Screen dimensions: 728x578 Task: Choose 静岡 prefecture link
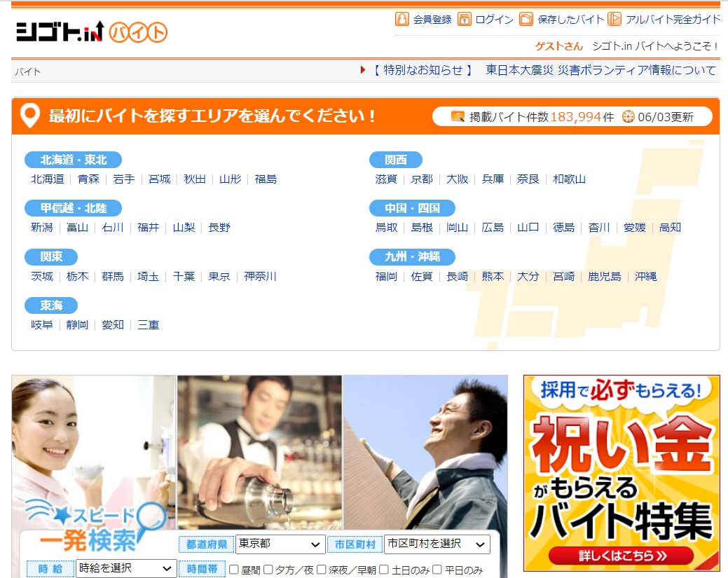click(78, 325)
